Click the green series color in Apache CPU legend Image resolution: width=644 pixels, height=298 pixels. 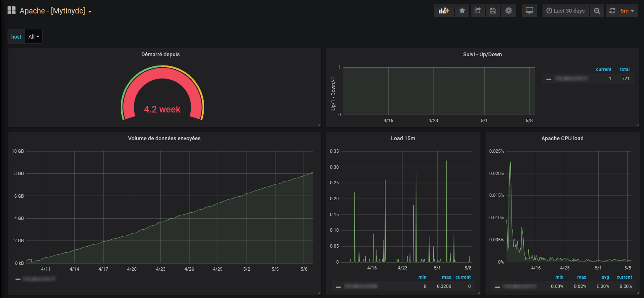click(x=498, y=287)
